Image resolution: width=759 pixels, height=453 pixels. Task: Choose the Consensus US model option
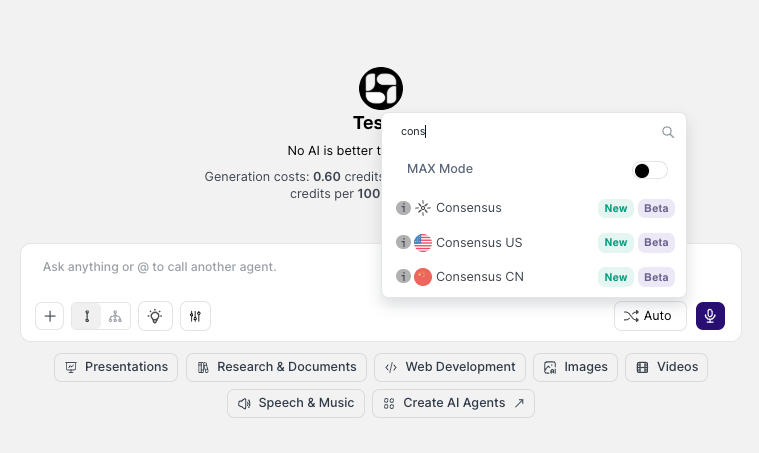click(x=479, y=242)
